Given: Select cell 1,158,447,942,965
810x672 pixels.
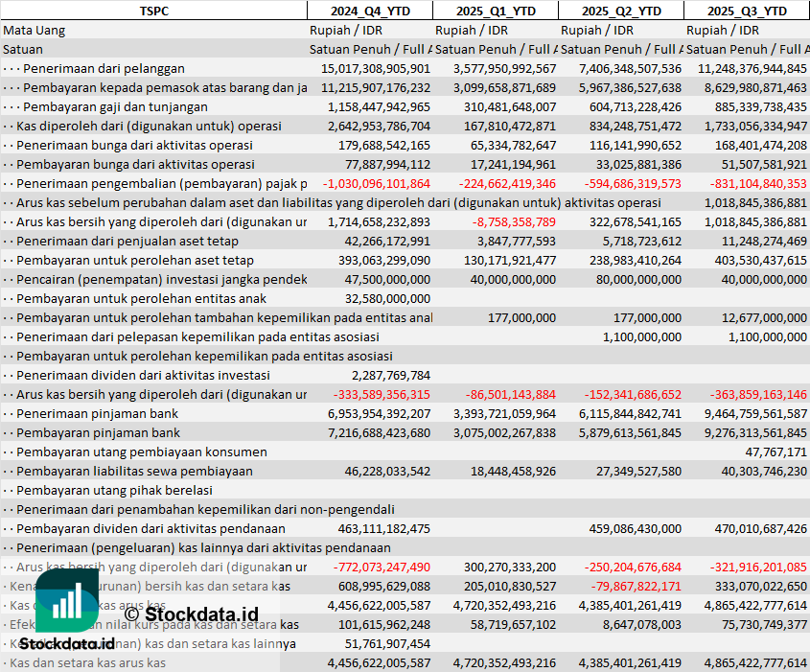Looking at the screenshot, I should (379, 107).
